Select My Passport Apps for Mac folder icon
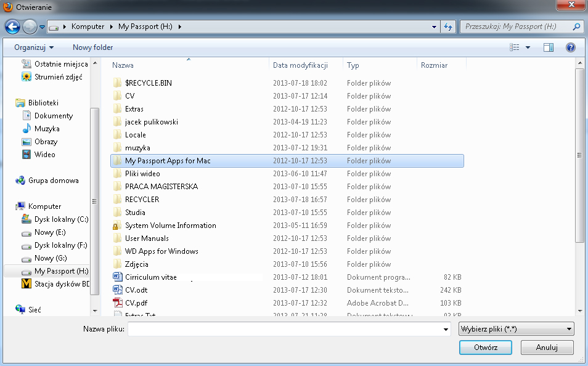Screen dimensions: 588x366 click(x=117, y=160)
